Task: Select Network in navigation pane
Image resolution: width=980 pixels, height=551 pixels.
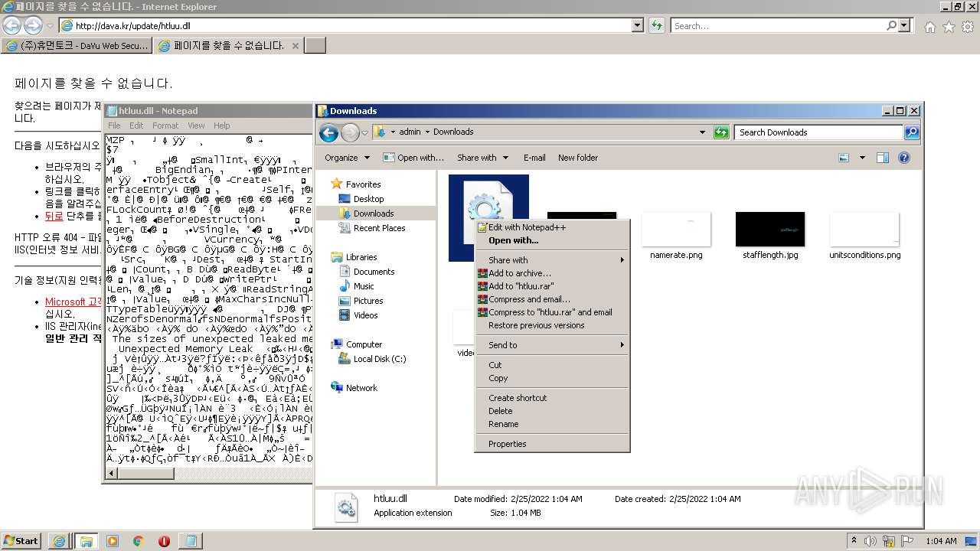Action: (x=361, y=388)
